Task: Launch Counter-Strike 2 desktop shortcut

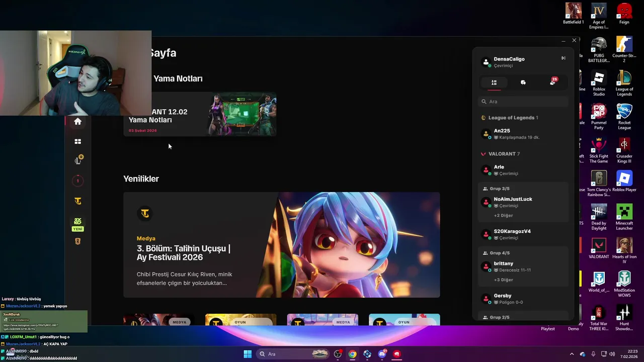Action: tap(624, 50)
